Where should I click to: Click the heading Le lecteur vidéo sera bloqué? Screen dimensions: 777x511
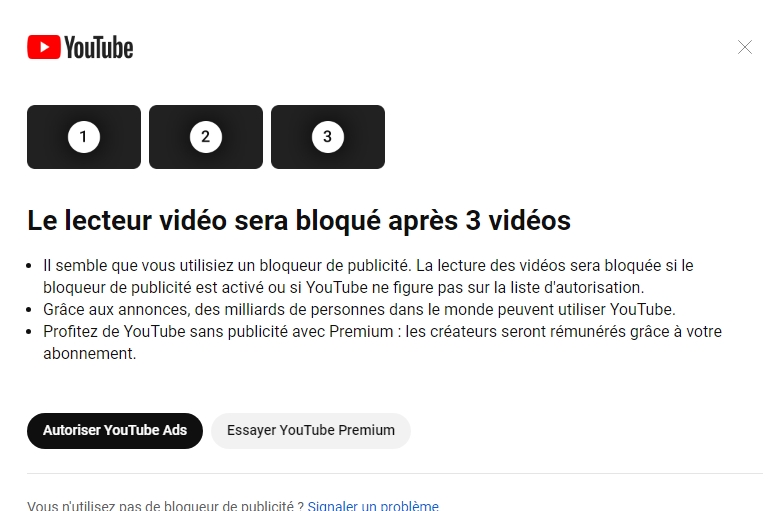[x=299, y=221]
